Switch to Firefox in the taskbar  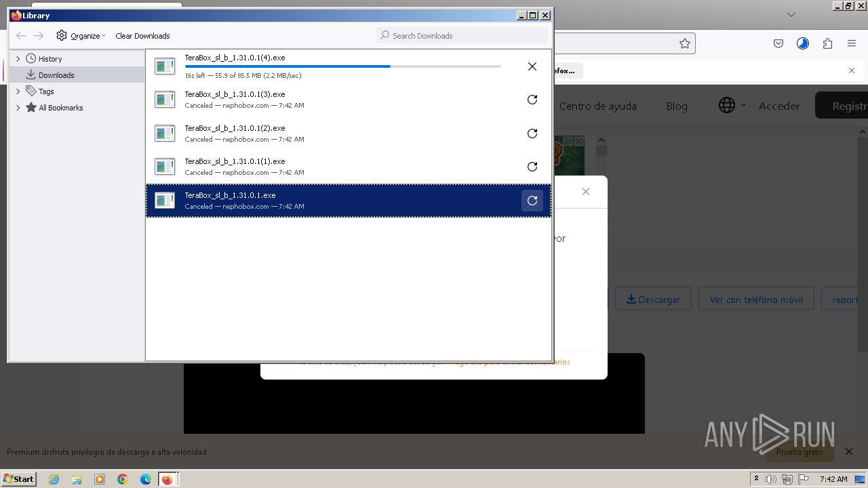tap(167, 479)
